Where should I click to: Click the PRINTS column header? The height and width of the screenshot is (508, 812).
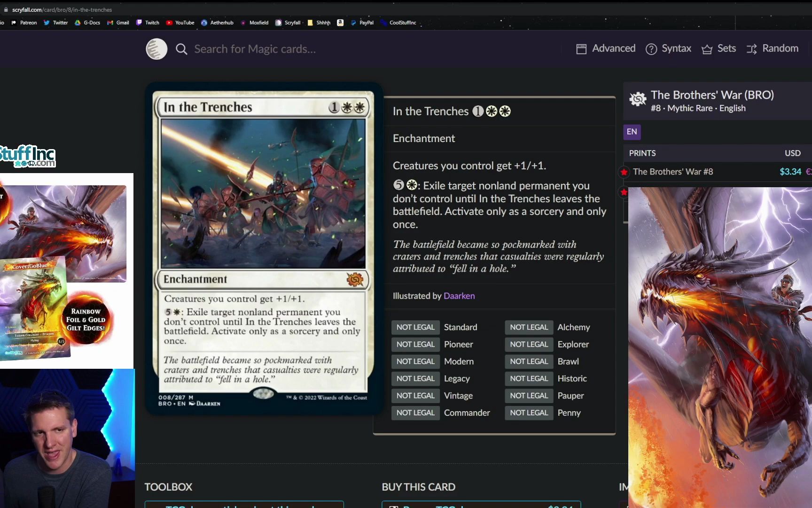click(x=642, y=153)
